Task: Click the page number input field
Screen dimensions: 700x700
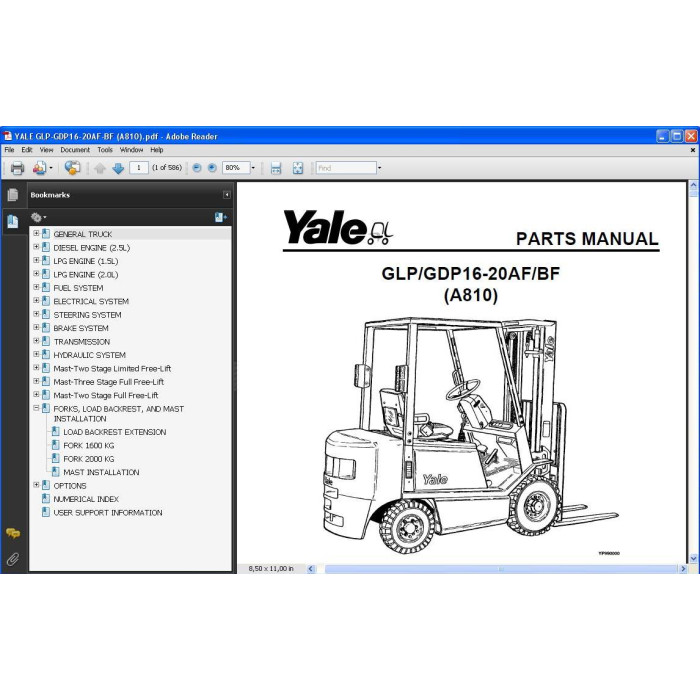Action: [x=139, y=168]
